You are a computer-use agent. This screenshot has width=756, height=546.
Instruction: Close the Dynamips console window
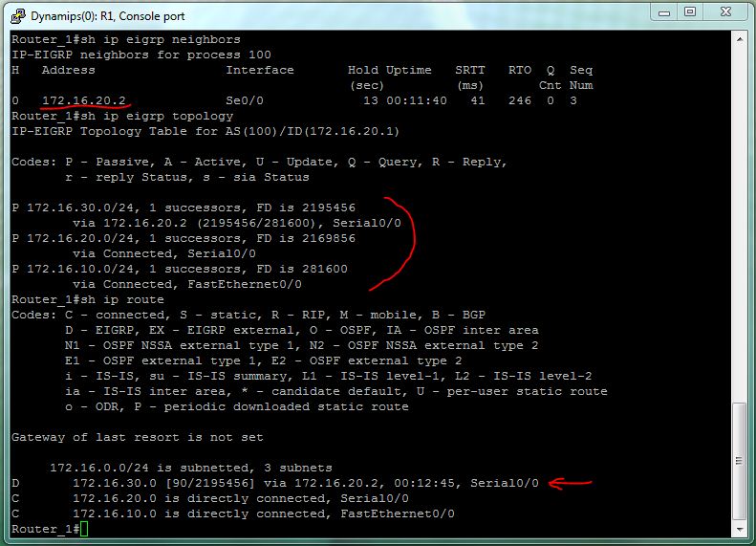(725, 12)
